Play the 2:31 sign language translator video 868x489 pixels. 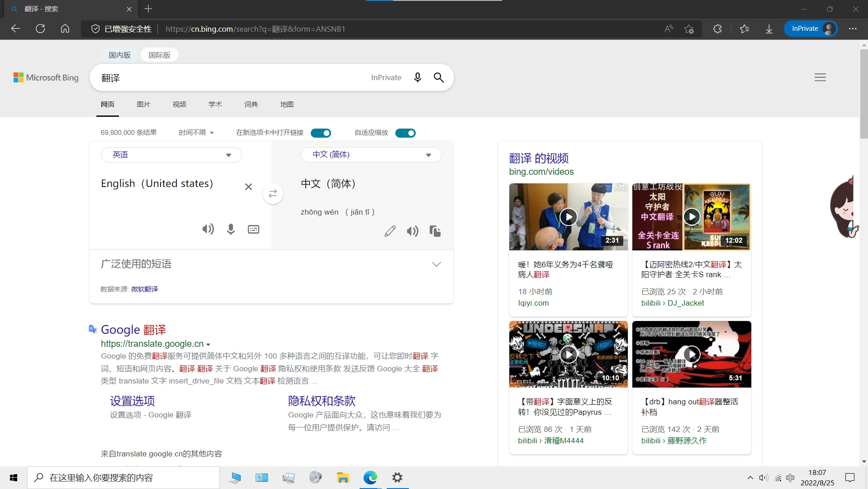click(x=569, y=217)
